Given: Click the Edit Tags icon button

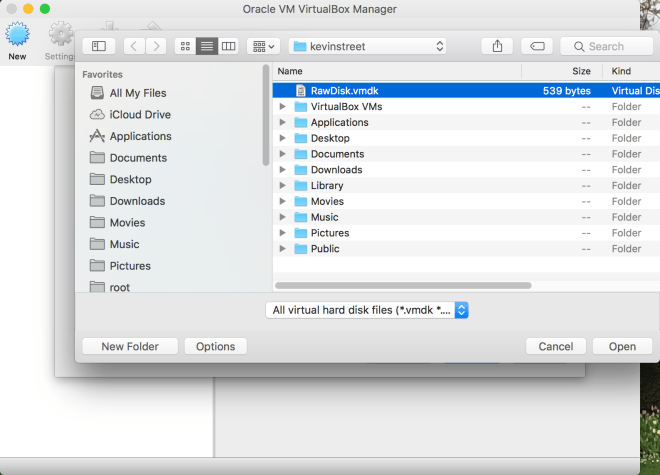Looking at the screenshot, I should (x=537, y=46).
